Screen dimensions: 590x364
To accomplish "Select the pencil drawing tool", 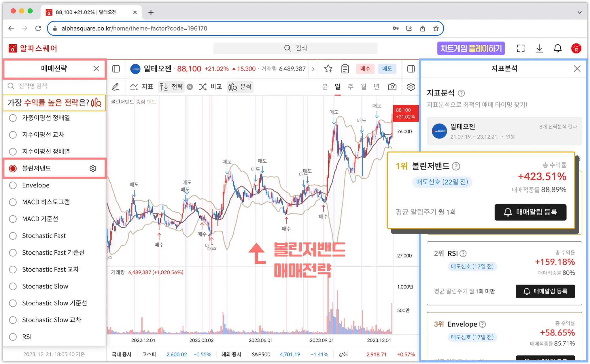I will tap(116, 87).
